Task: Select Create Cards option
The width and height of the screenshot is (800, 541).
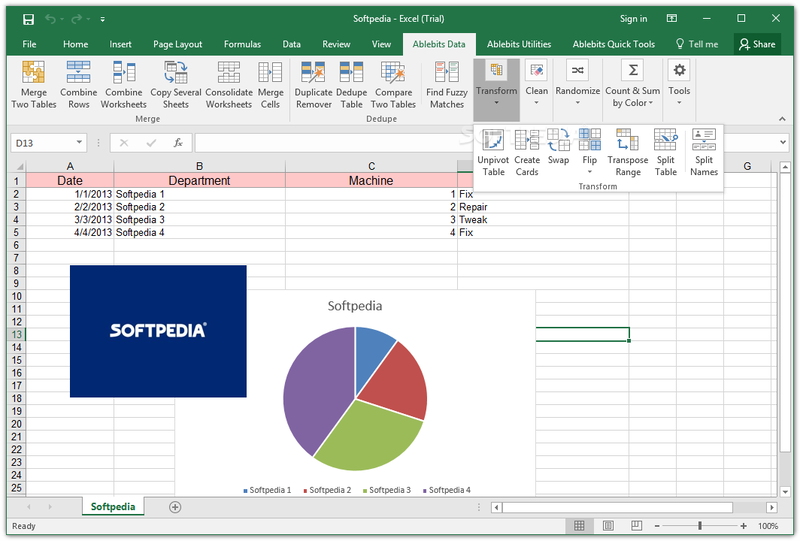Action: (527, 153)
